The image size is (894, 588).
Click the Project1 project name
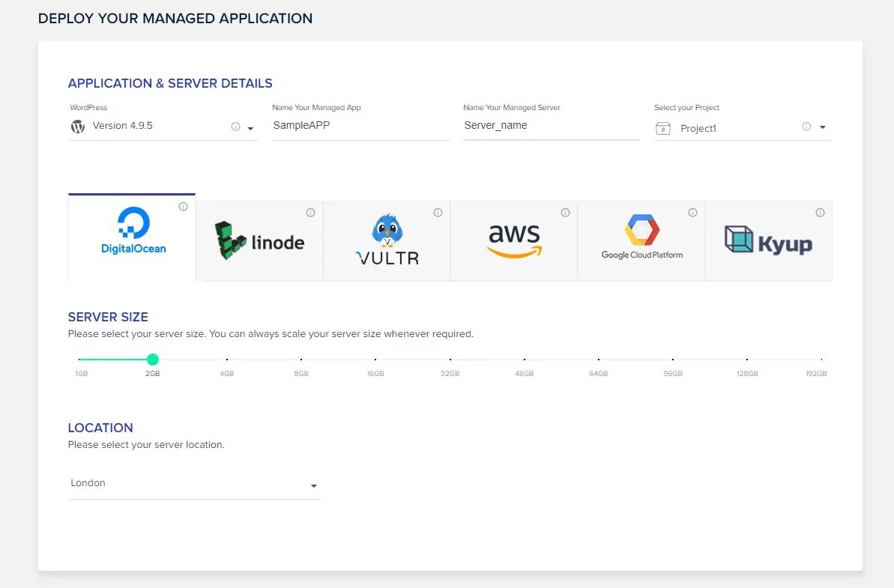click(x=698, y=129)
